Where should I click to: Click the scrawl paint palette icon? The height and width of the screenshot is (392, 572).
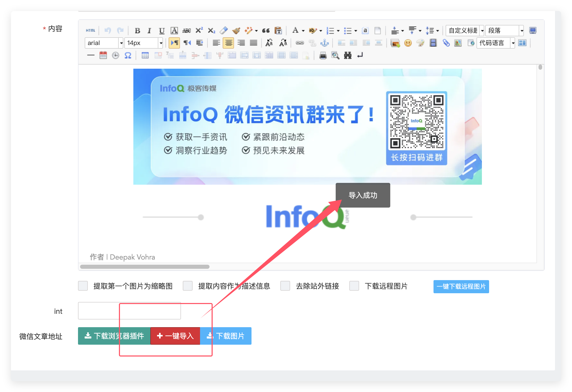click(x=421, y=43)
